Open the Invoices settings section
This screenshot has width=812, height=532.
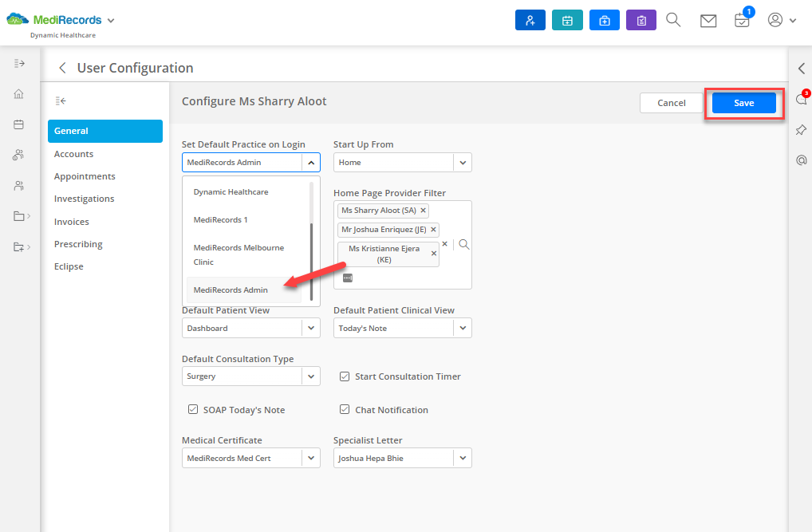pyautogui.click(x=72, y=222)
